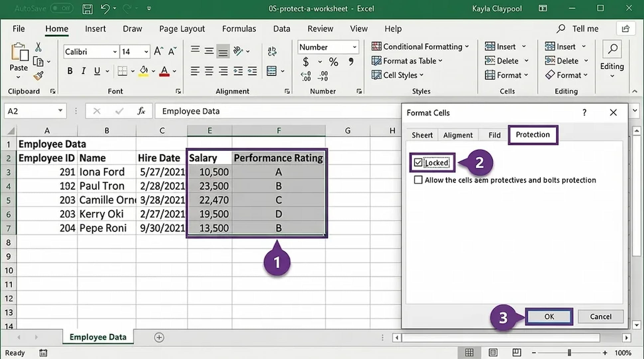
Task: Click the New Sheet plus button
Action: (159, 337)
